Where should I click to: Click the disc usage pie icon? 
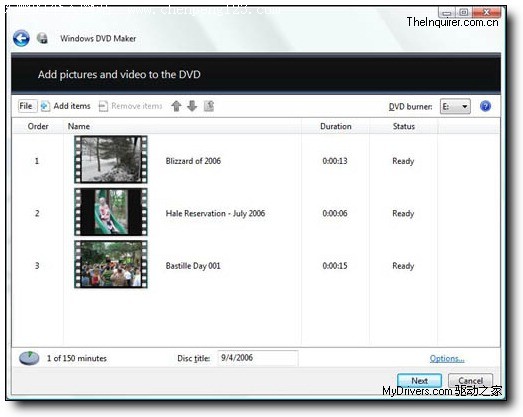(29, 358)
